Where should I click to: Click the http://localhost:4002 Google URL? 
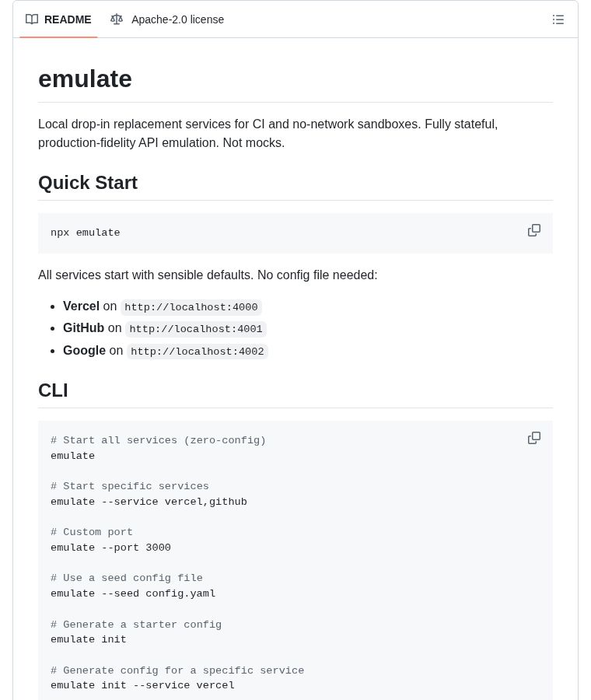tap(198, 352)
